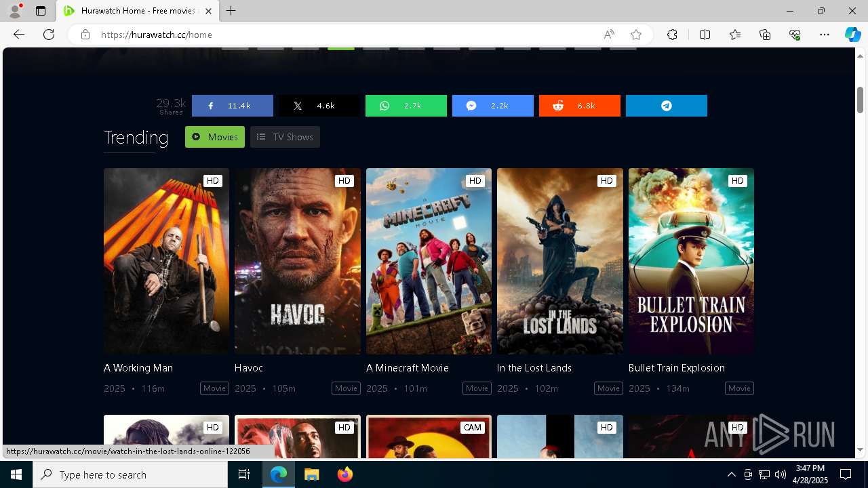Screen dimensions: 868x488
Task: Share on X button showing 4.6k
Action: (x=319, y=106)
